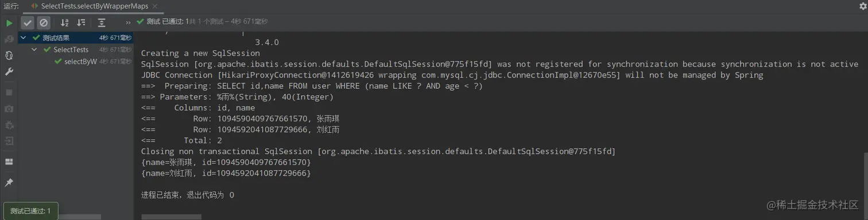Open the more toolbar options chevron
The height and width of the screenshot is (220, 868).
coord(128,23)
